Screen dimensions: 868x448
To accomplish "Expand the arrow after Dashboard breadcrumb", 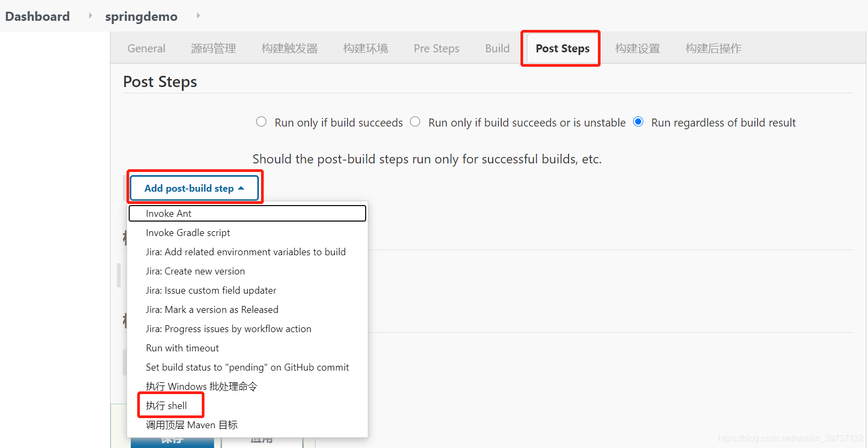I will [x=90, y=16].
